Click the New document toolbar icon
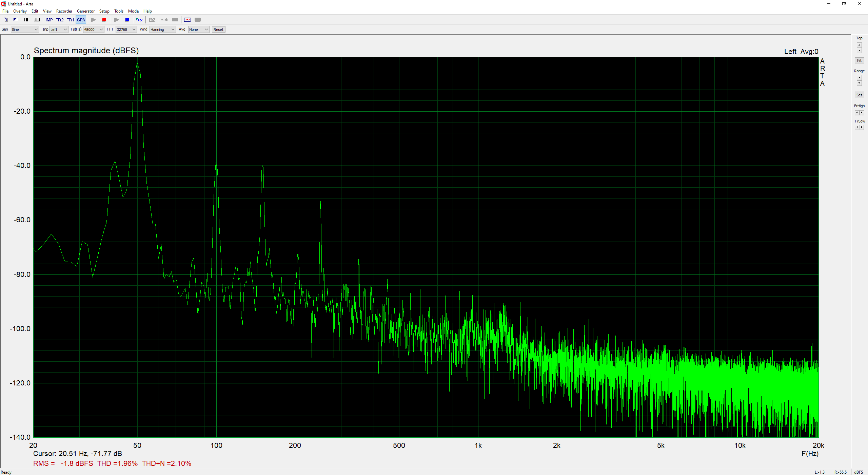 [5, 20]
